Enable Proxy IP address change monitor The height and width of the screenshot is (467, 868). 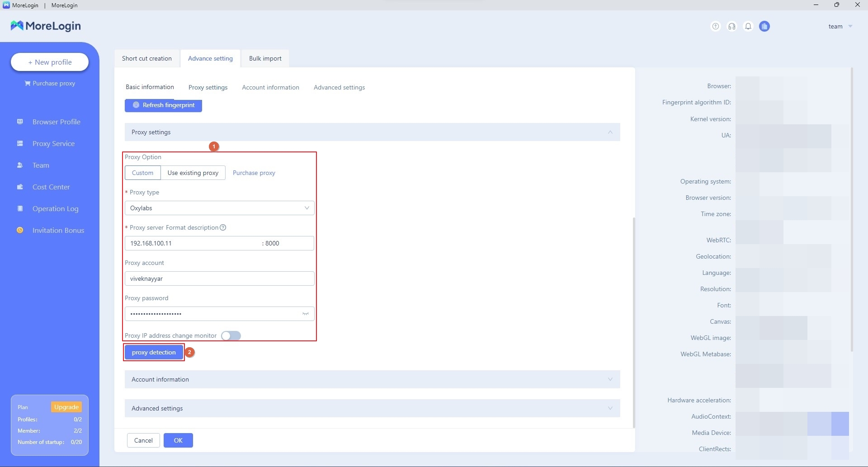[x=231, y=335]
